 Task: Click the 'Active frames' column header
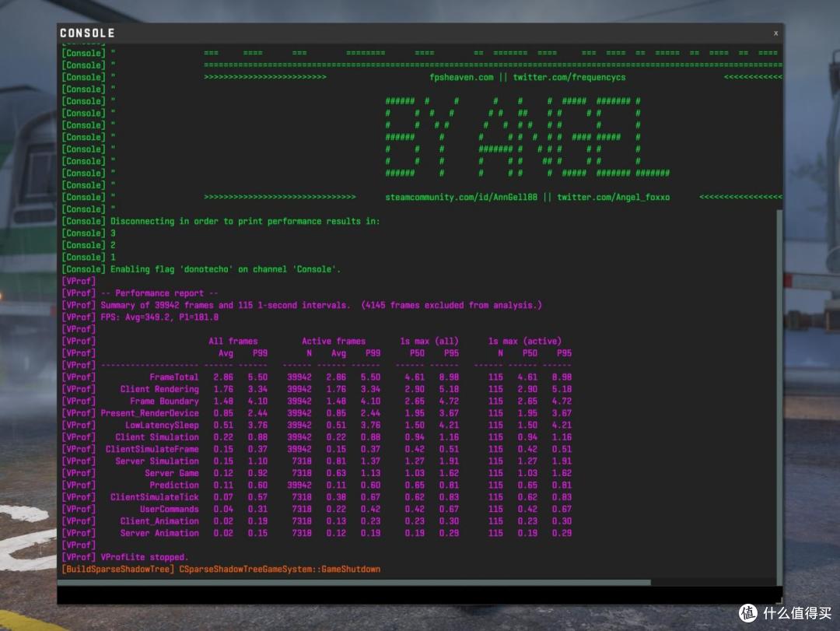pyautogui.click(x=333, y=341)
